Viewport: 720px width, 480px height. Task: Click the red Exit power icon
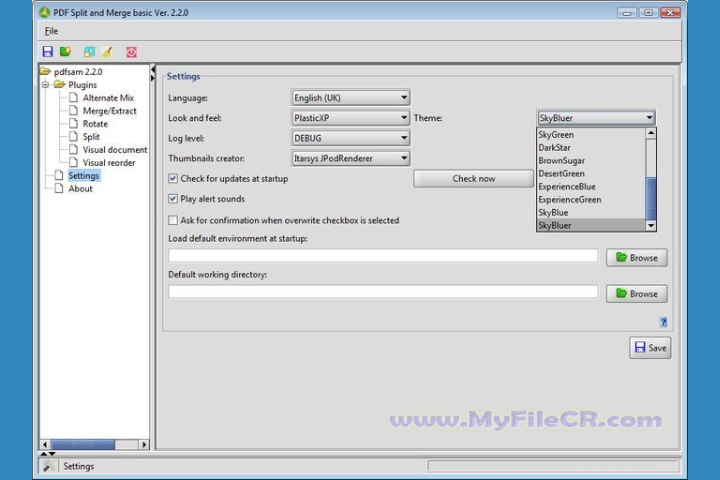pyautogui.click(x=131, y=52)
